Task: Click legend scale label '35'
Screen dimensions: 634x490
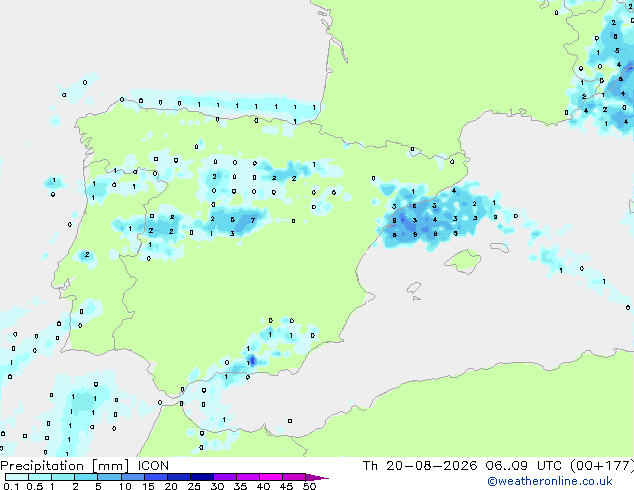Action: click(240, 486)
